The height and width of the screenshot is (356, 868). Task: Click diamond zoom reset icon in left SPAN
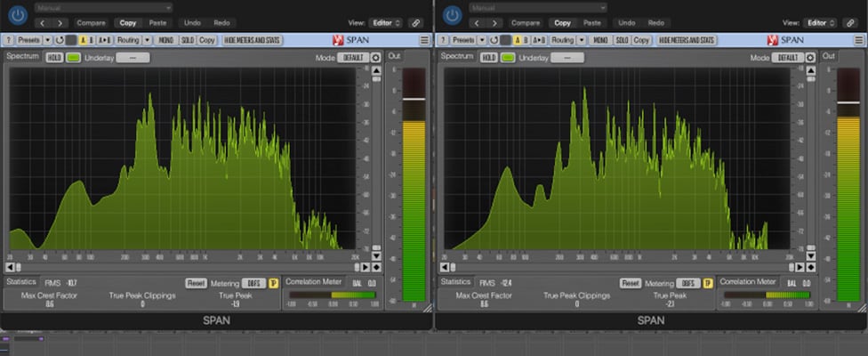(376, 267)
